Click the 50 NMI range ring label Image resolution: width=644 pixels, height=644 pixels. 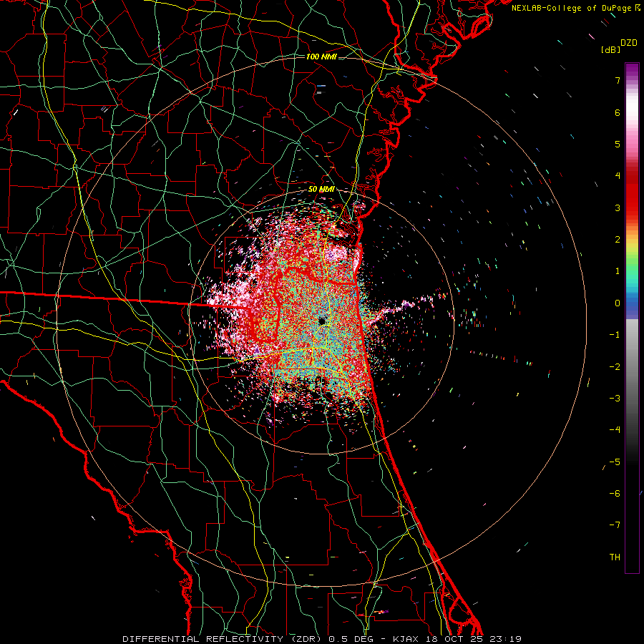(x=321, y=190)
